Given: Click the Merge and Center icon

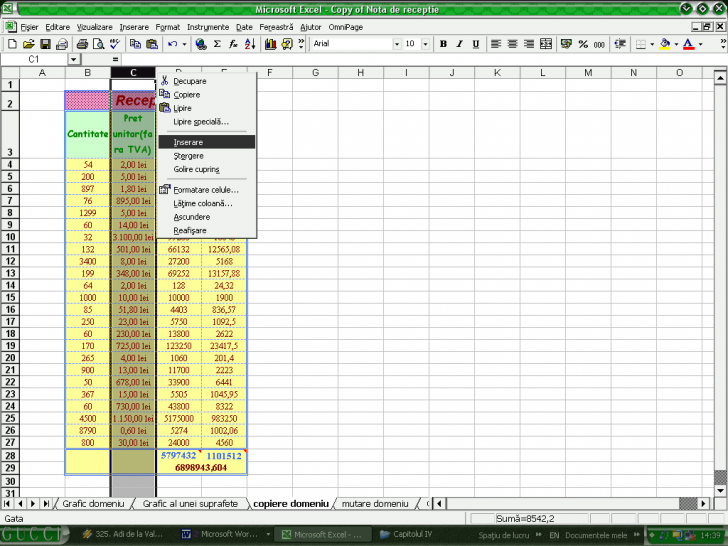Looking at the screenshot, I should pos(546,44).
